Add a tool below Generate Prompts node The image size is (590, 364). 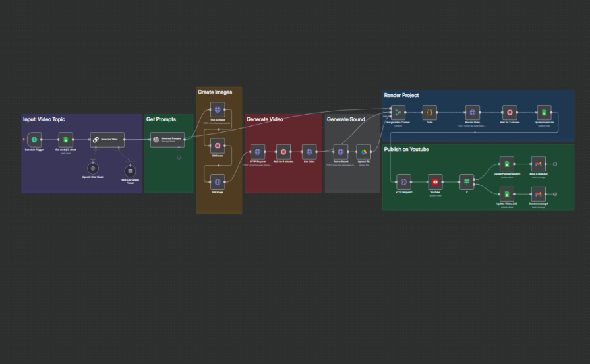[178, 157]
